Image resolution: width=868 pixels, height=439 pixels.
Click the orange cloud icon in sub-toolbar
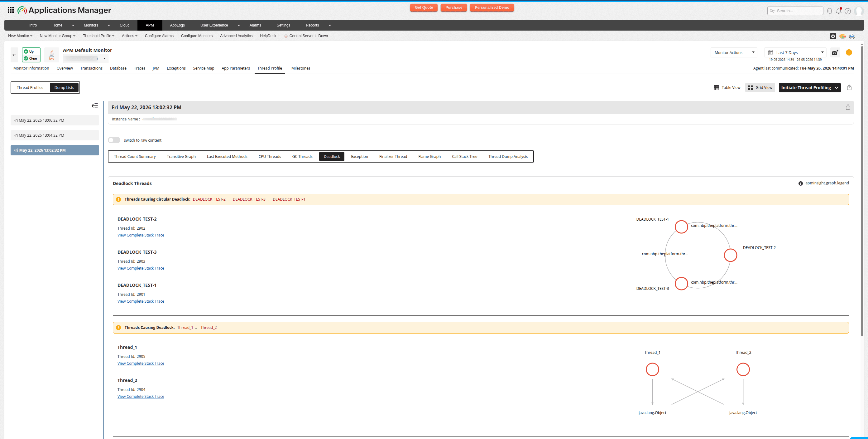[842, 36]
